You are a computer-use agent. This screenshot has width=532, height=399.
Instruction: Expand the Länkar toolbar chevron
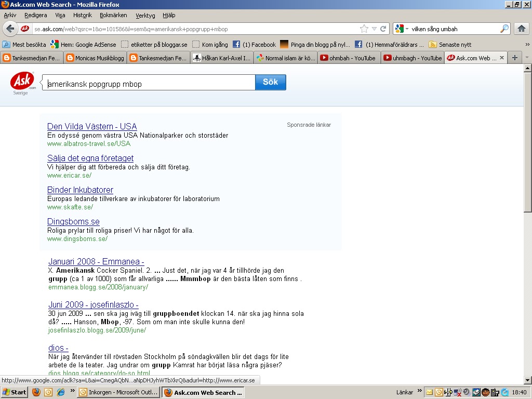(x=420, y=391)
